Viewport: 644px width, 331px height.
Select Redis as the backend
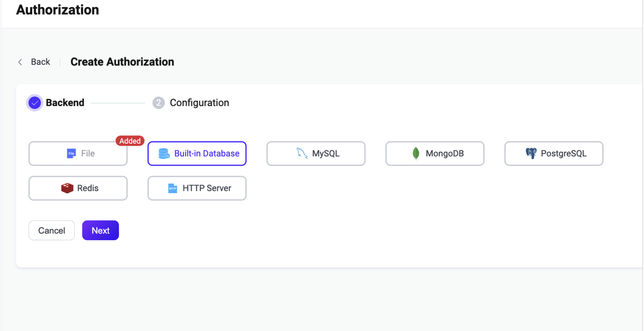click(x=78, y=188)
